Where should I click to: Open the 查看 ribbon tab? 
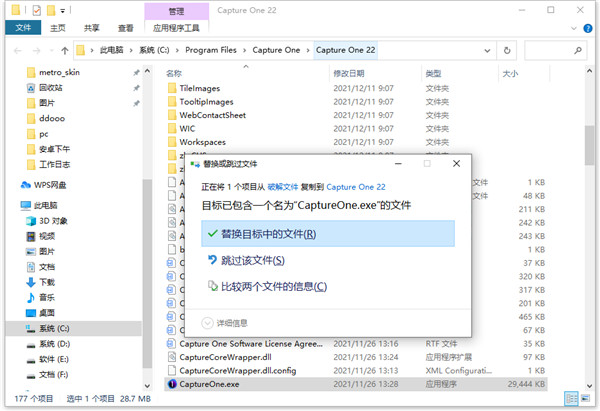(x=125, y=28)
